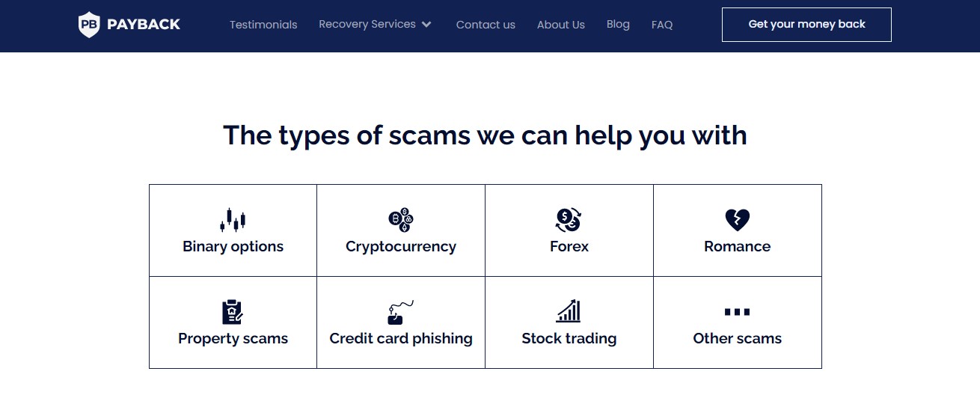Viewport: 980px width, 407px height.
Task: Choose the Forex currency exchange icon
Action: click(569, 219)
